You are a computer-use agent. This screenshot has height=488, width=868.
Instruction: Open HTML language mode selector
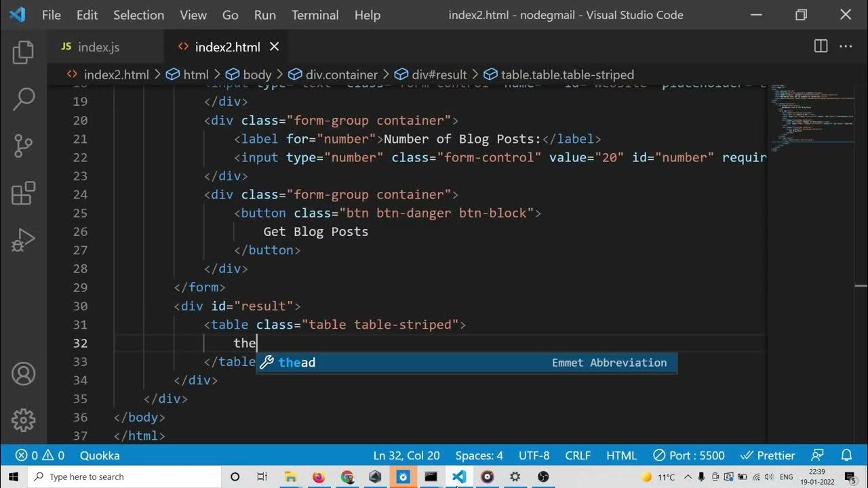pyautogui.click(x=621, y=455)
